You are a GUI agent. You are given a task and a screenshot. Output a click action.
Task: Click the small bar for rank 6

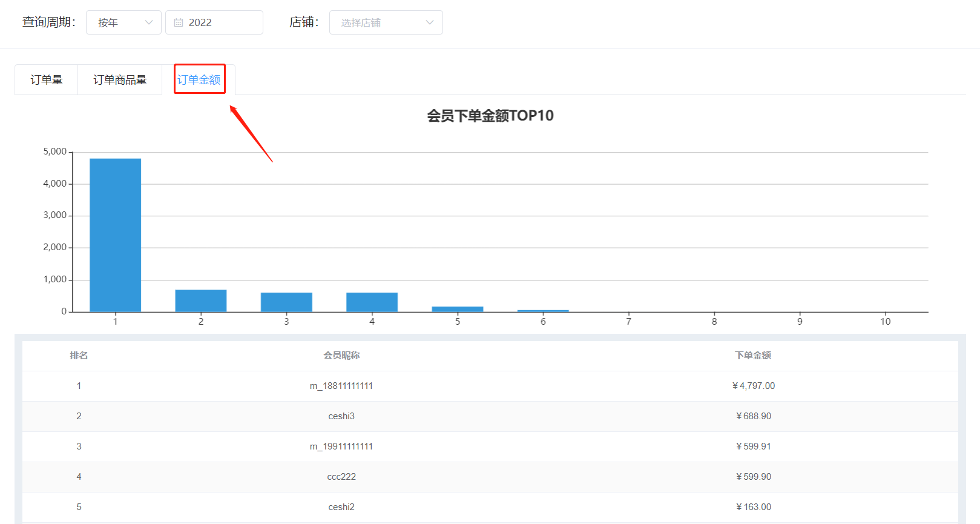point(543,311)
